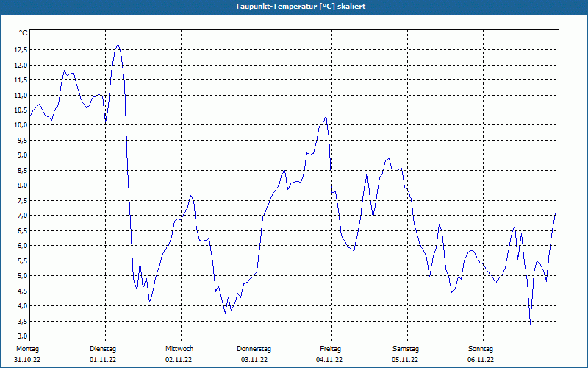Viewport: 588px width, 368px height.
Task: Select the date label '03.11.22'
Action: click(254, 360)
